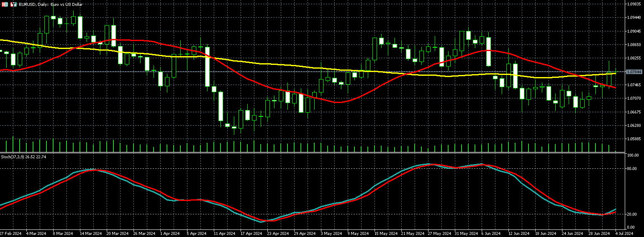The image size is (644, 237).
Task: Click the 27 Feb 2024 date label
Action: [10, 233]
